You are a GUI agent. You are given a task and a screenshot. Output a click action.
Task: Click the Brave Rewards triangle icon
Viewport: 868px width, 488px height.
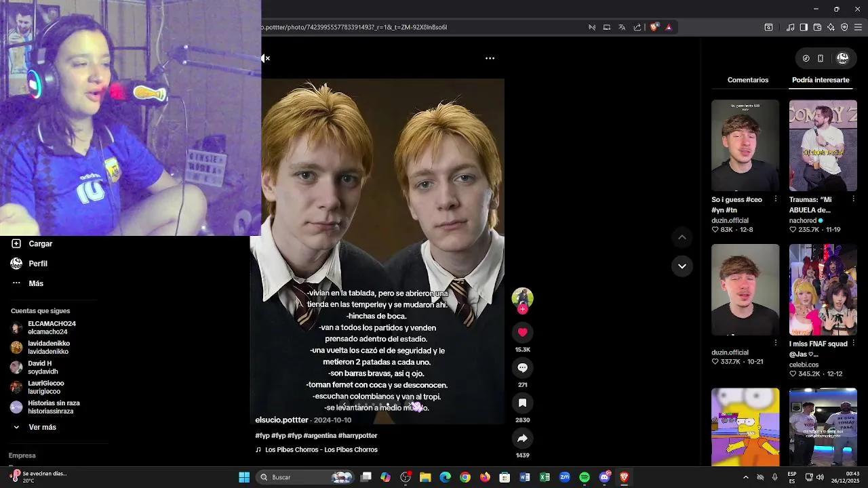click(669, 27)
